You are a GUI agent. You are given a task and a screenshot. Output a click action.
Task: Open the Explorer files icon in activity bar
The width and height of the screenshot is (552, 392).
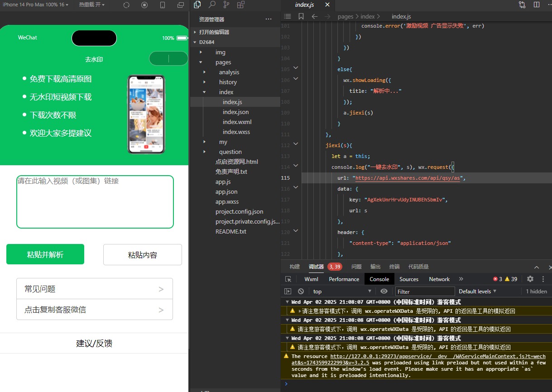pyautogui.click(x=197, y=5)
